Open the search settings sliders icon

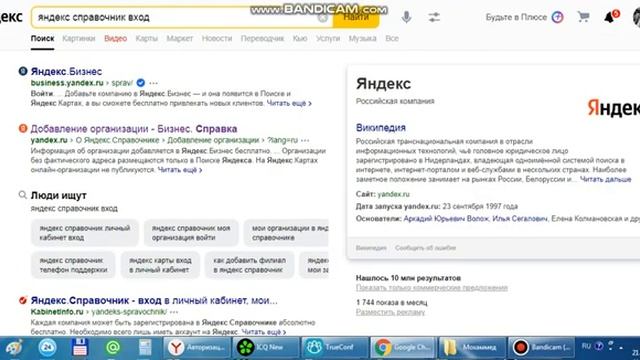(x=434, y=17)
